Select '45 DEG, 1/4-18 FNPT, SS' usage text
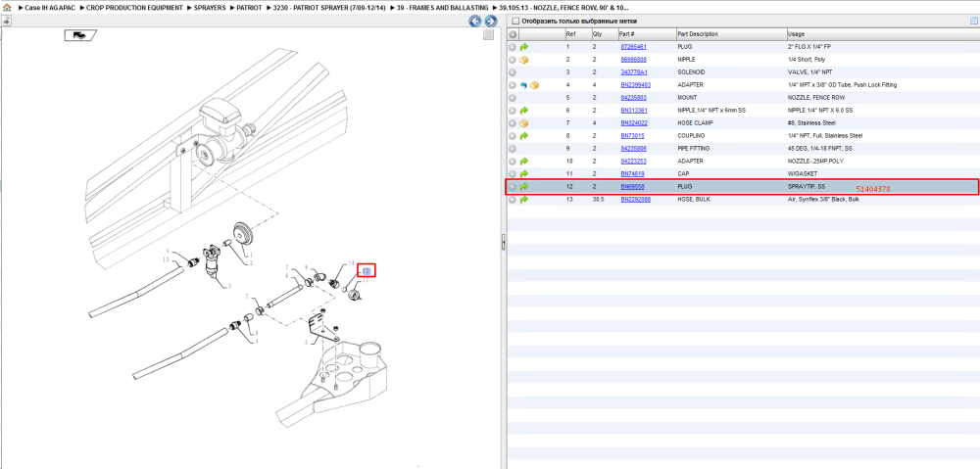 pos(821,149)
